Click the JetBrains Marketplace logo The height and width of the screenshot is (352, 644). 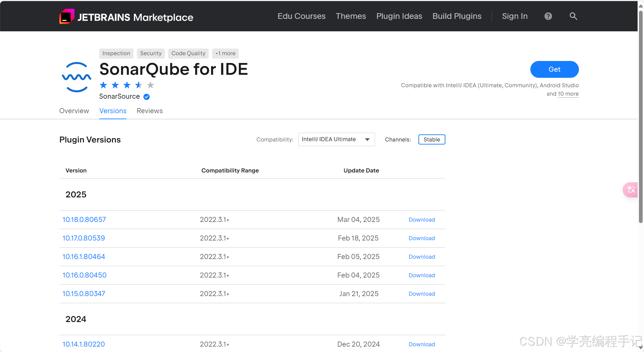tap(126, 16)
